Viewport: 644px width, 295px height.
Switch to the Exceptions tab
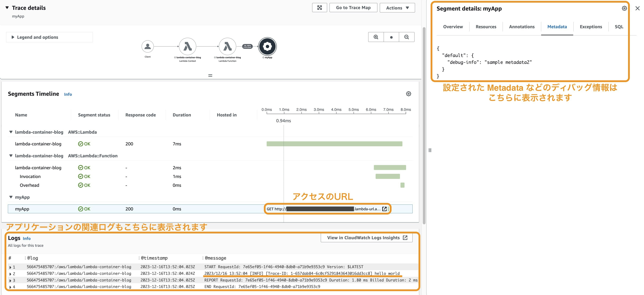591,27
